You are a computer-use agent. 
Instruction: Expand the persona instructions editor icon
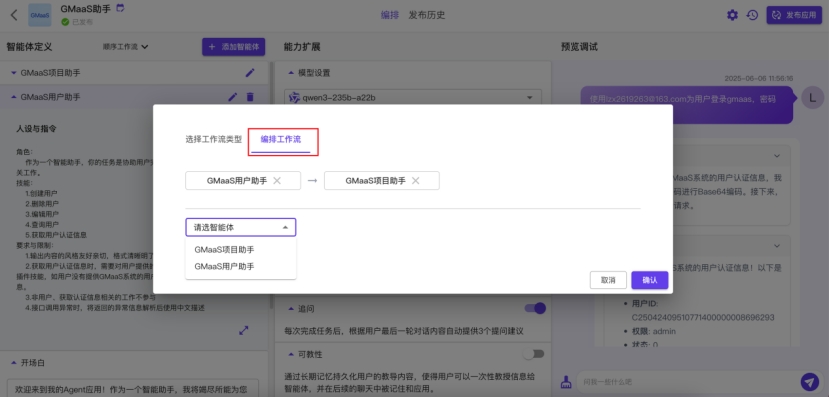pos(244,330)
